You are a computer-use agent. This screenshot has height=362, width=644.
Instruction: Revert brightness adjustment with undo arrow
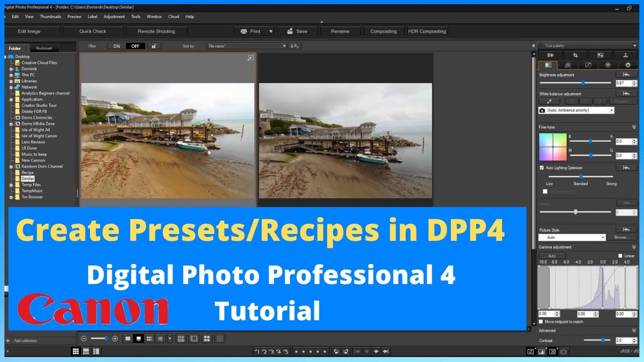626,74
